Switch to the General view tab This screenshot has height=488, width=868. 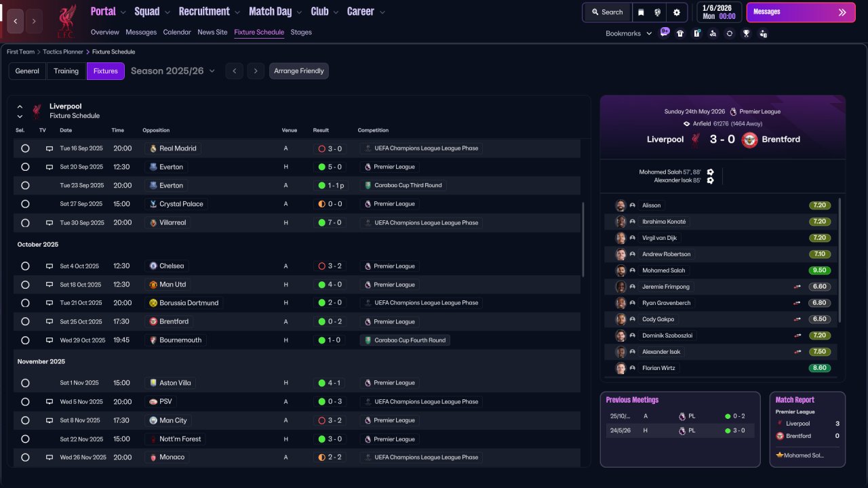[27, 71]
